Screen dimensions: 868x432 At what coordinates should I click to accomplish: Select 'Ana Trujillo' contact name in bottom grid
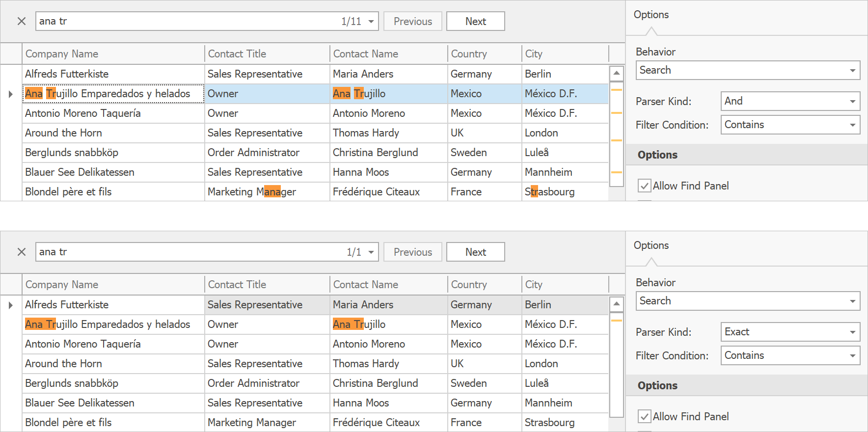click(x=388, y=324)
